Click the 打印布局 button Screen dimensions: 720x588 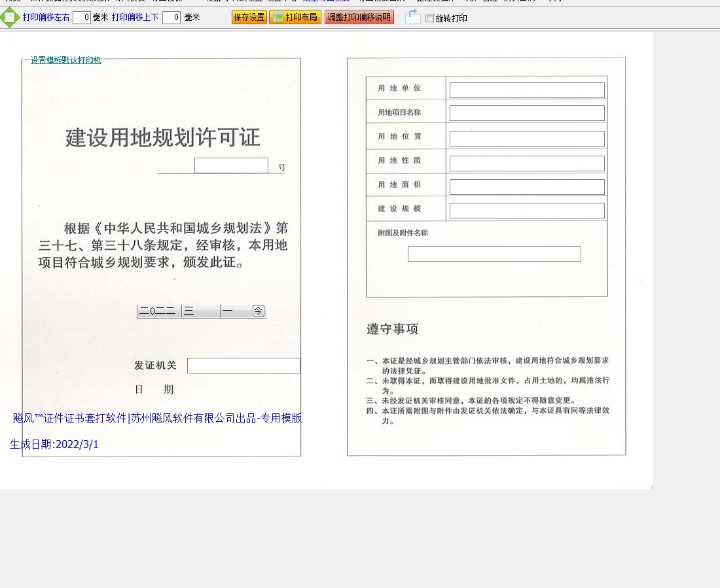(295, 18)
